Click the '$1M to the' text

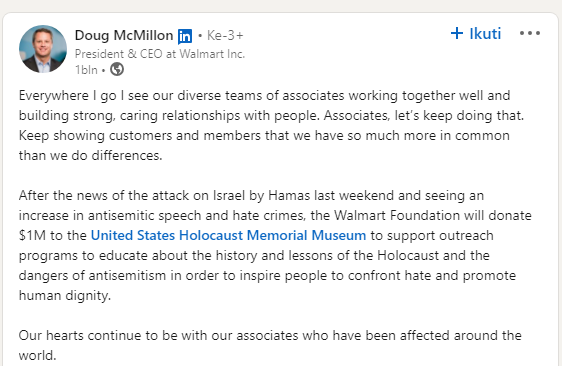53,235
